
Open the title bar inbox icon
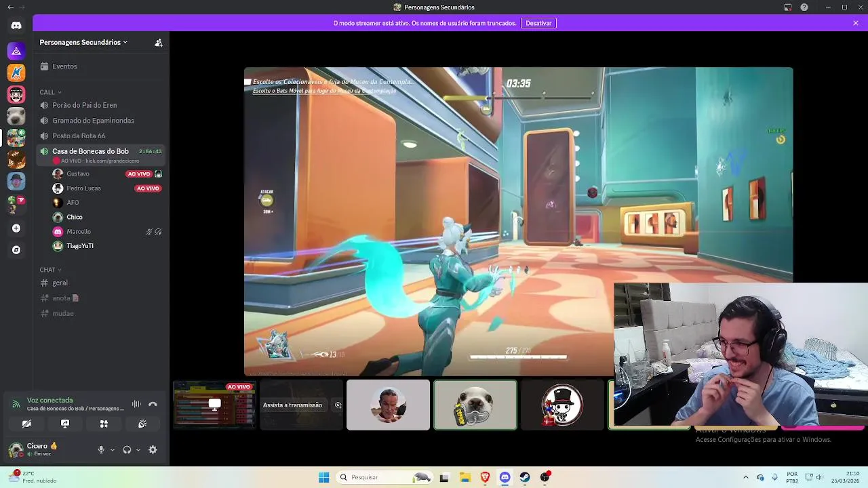[788, 7]
